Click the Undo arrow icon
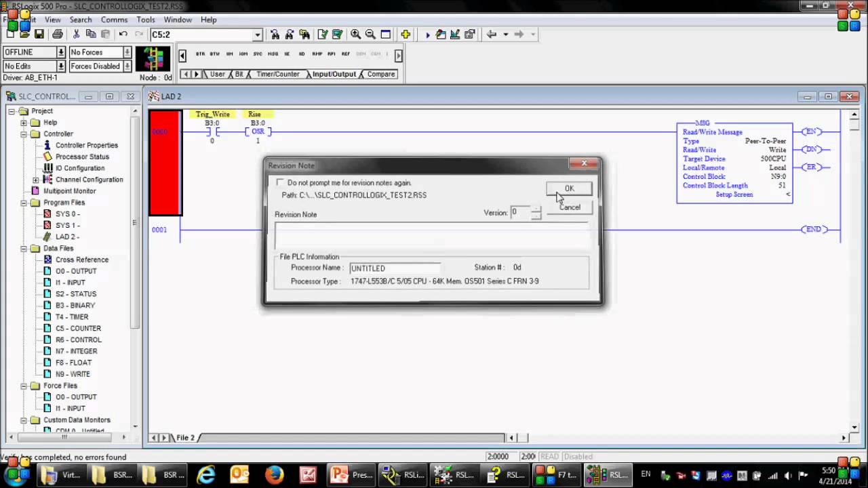868x488 pixels. click(123, 35)
